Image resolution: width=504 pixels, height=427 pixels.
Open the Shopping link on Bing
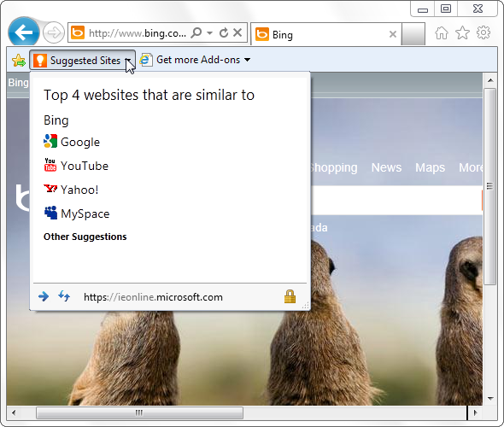pyautogui.click(x=334, y=167)
